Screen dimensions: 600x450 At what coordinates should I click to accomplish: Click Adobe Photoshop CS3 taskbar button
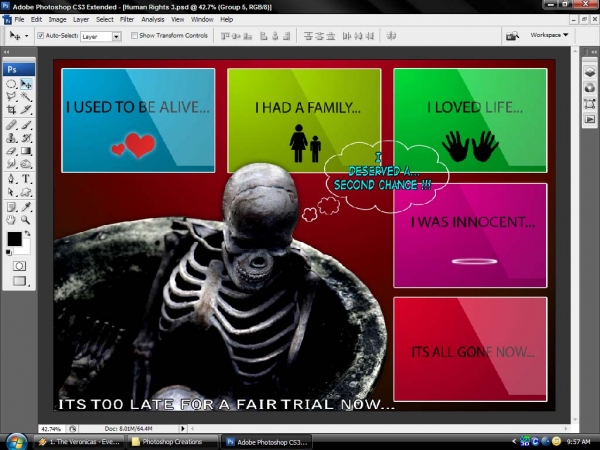tap(267, 442)
